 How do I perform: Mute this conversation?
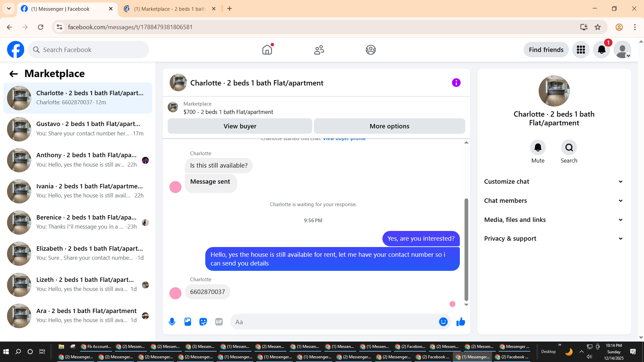click(538, 147)
